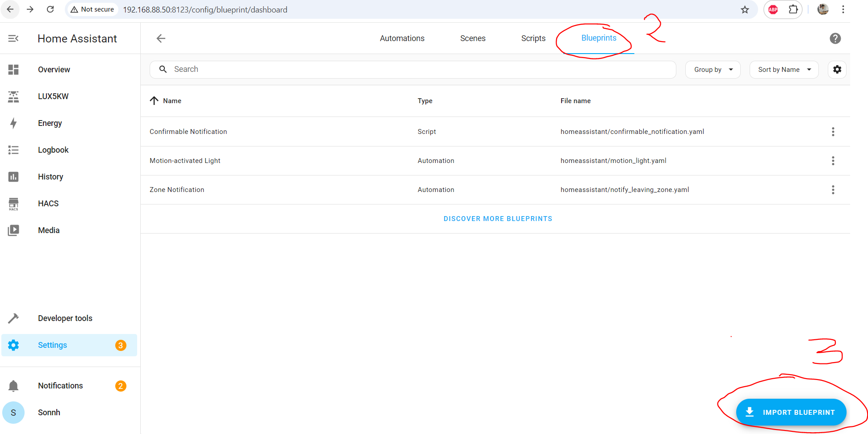This screenshot has width=868, height=434.
Task: Click the Notifications badge showing 2
Action: (x=121, y=386)
